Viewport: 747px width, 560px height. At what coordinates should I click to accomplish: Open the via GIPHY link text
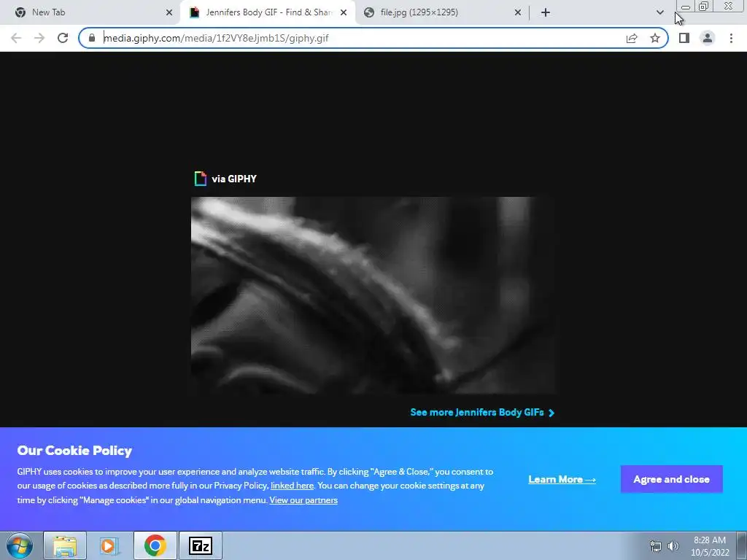point(234,179)
